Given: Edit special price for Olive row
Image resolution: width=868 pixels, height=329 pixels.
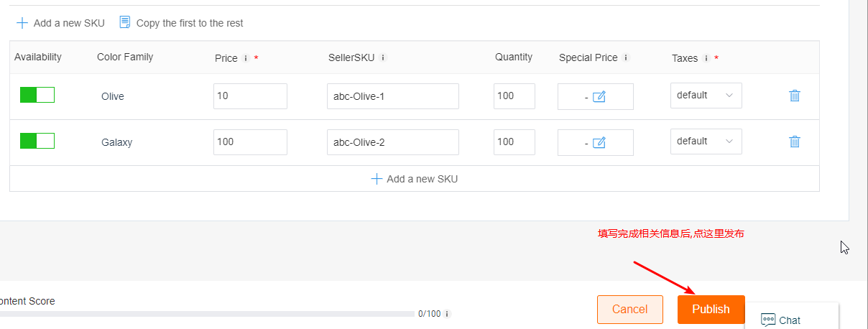Looking at the screenshot, I should pyautogui.click(x=599, y=96).
